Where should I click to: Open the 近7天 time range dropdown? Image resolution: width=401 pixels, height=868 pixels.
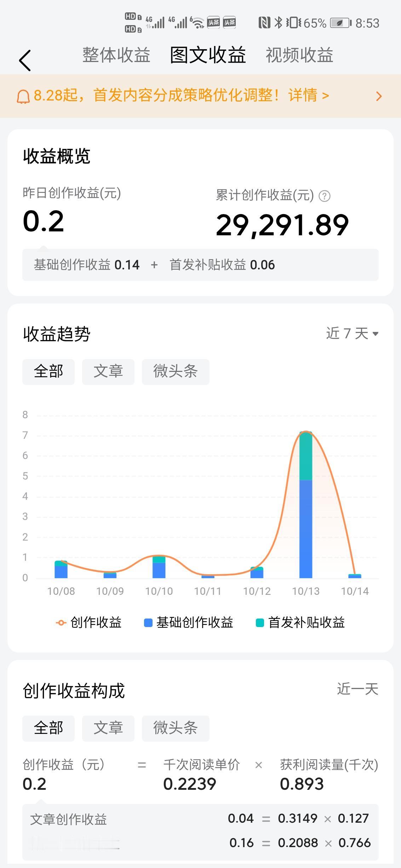point(352,333)
